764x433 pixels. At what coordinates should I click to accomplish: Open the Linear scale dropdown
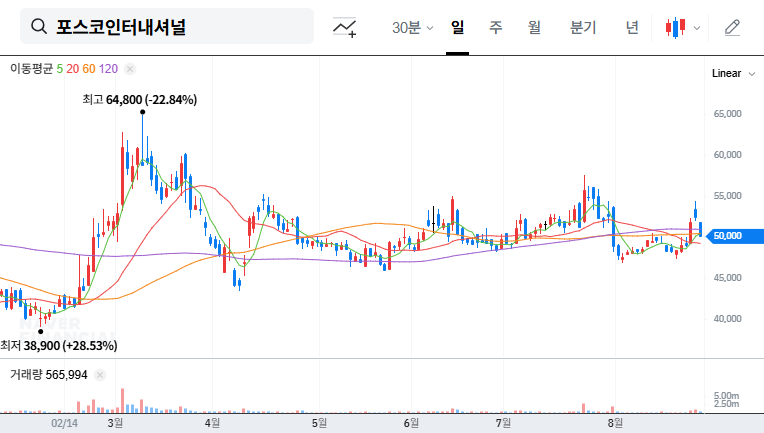tap(733, 74)
